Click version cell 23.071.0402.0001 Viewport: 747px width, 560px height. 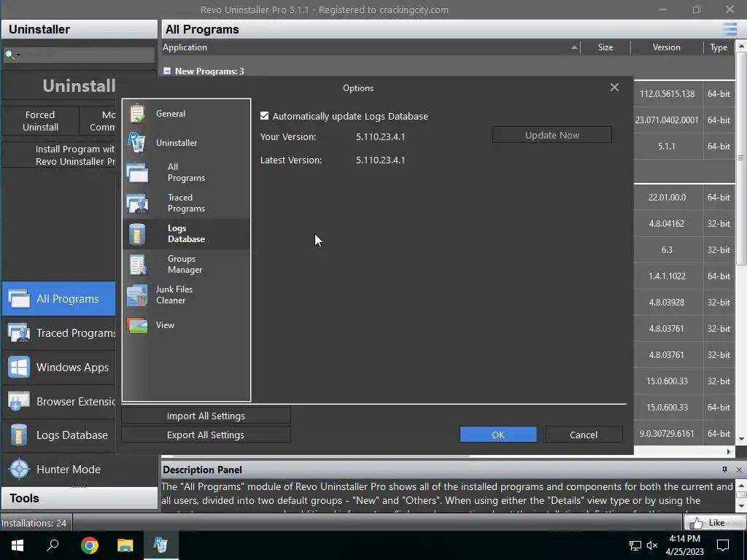tap(667, 120)
